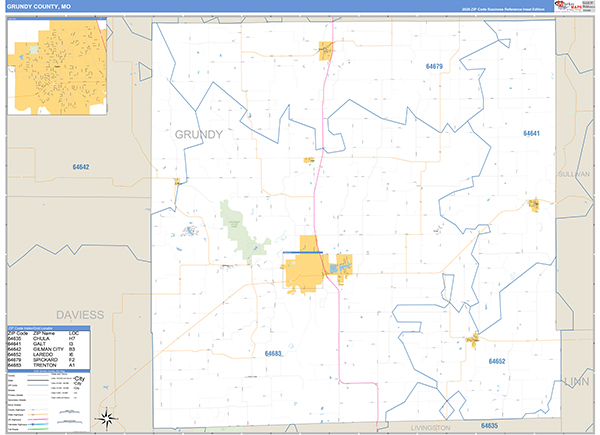Select ZIP code 64641 label on map
600x435 pixels.
click(531, 133)
